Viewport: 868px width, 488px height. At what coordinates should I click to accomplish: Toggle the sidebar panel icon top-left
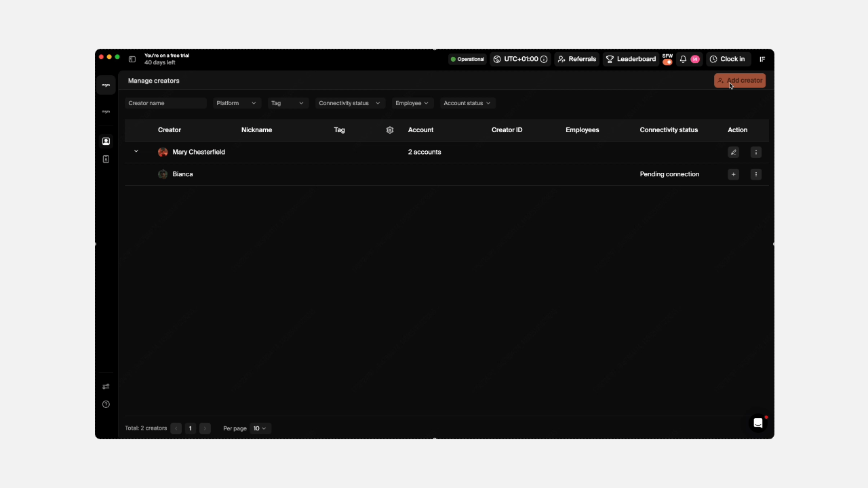click(x=132, y=59)
